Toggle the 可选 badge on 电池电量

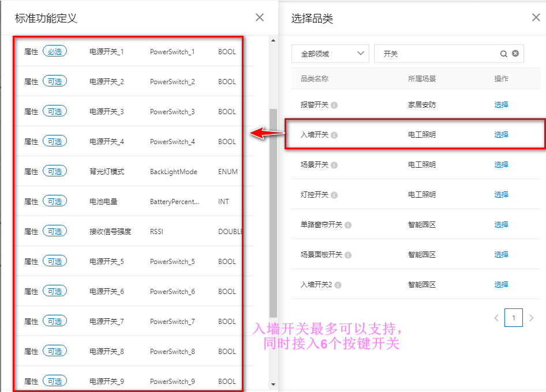coord(55,201)
